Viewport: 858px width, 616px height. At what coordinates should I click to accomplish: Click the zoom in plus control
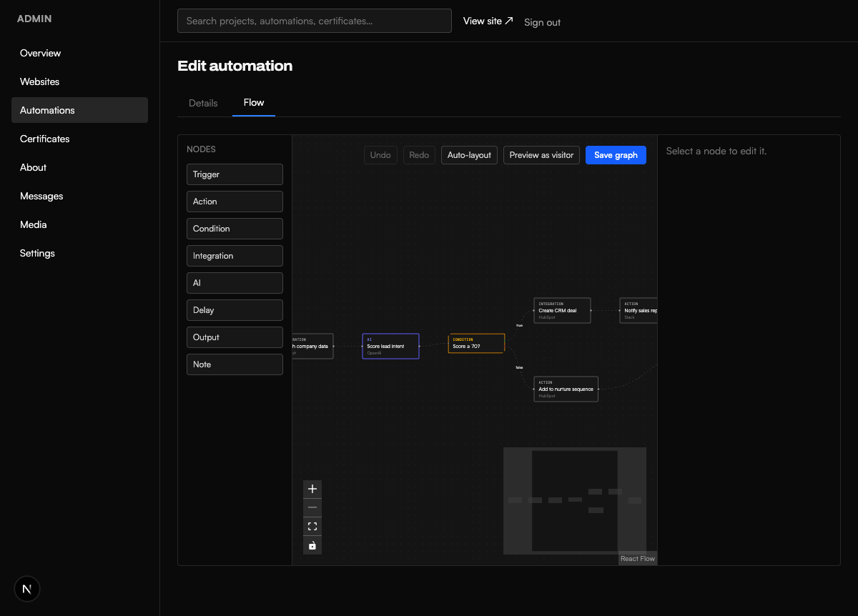(312, 490)
